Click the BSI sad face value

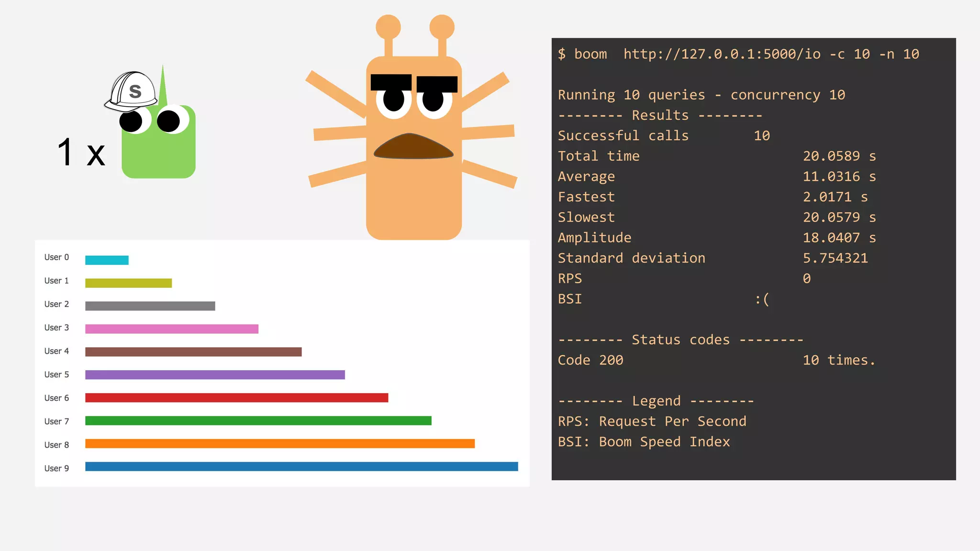point(762,299)
